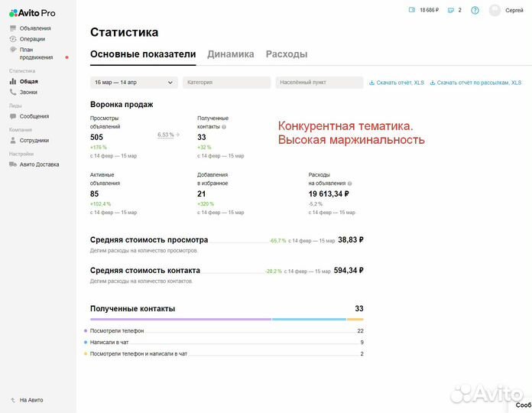Open Авито Доставка settings item
This screenshot has width=532, height=413.
(39, 164)
